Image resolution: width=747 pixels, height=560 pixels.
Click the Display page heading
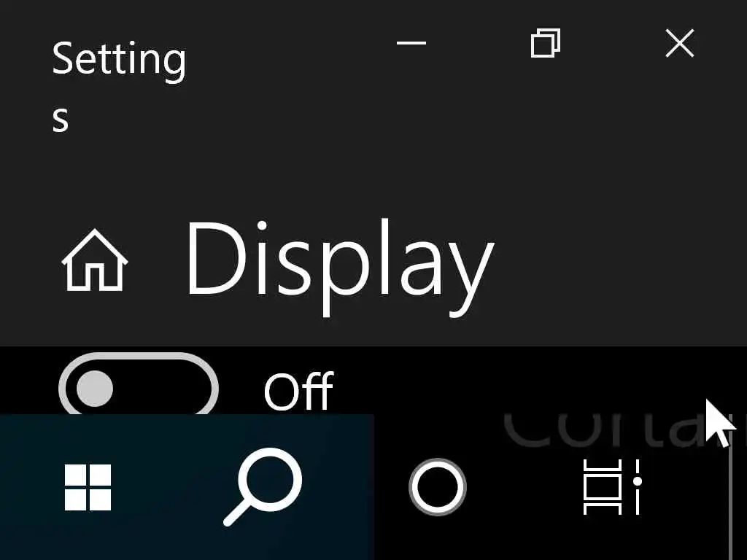(340, 267)
